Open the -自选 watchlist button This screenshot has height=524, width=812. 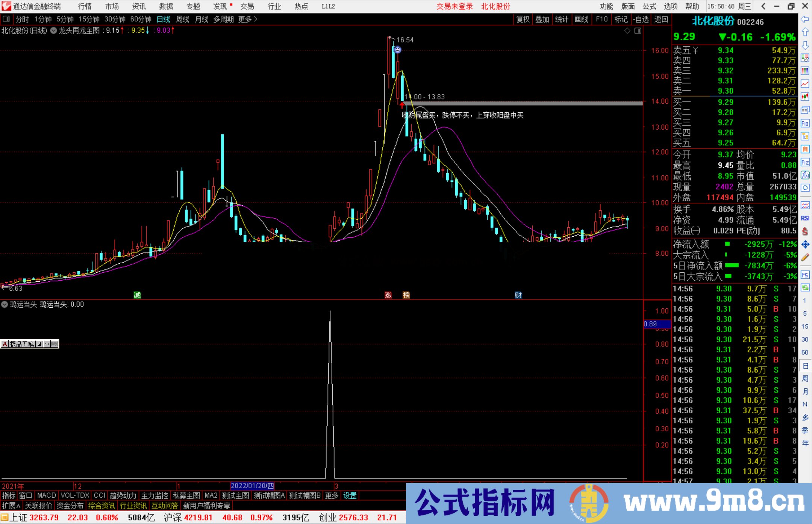[641, 19]
